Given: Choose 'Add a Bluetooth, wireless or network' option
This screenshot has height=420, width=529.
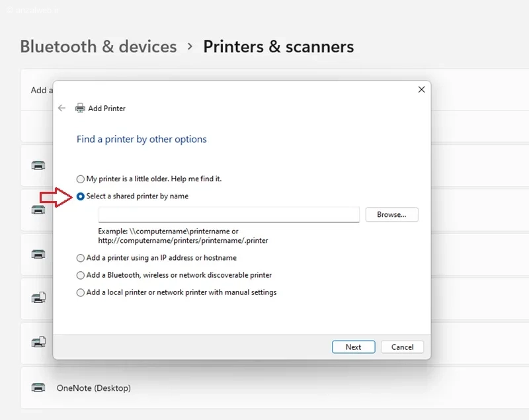Looking at the screenshot, I should tap(80, 275).
